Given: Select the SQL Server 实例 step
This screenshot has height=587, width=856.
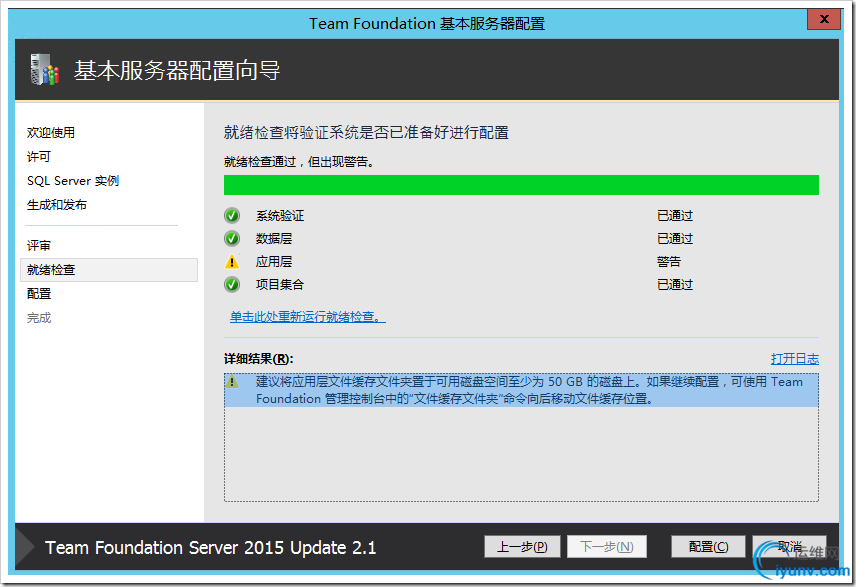Looking at the screenshot, I should coord(73,181).
